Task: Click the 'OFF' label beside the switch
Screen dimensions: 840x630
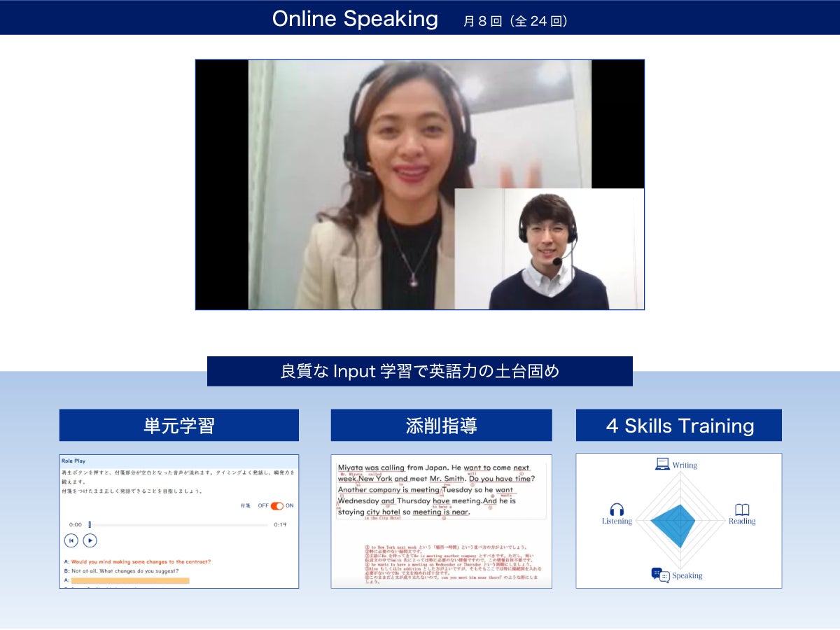Action: (263, 505)
